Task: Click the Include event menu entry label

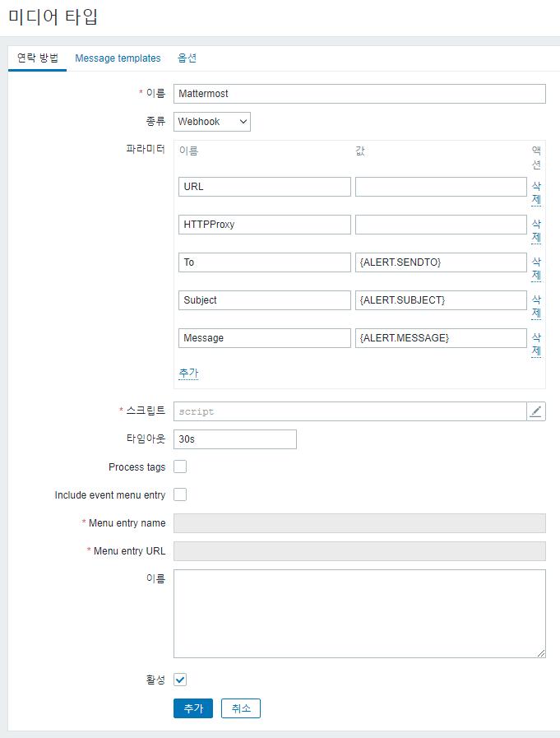Action: pos(110,495)
